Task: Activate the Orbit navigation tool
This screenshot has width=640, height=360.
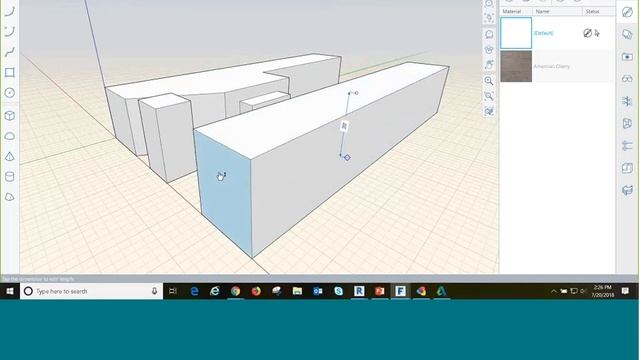Action: point(489,34)
